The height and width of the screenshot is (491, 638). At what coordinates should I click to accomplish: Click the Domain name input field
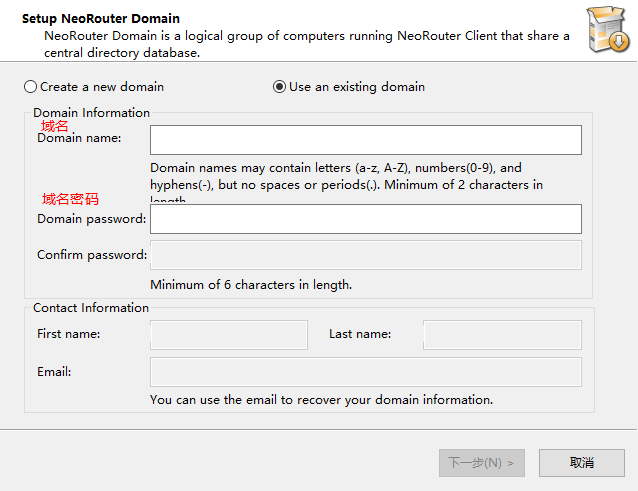click(x=365, y=140)
